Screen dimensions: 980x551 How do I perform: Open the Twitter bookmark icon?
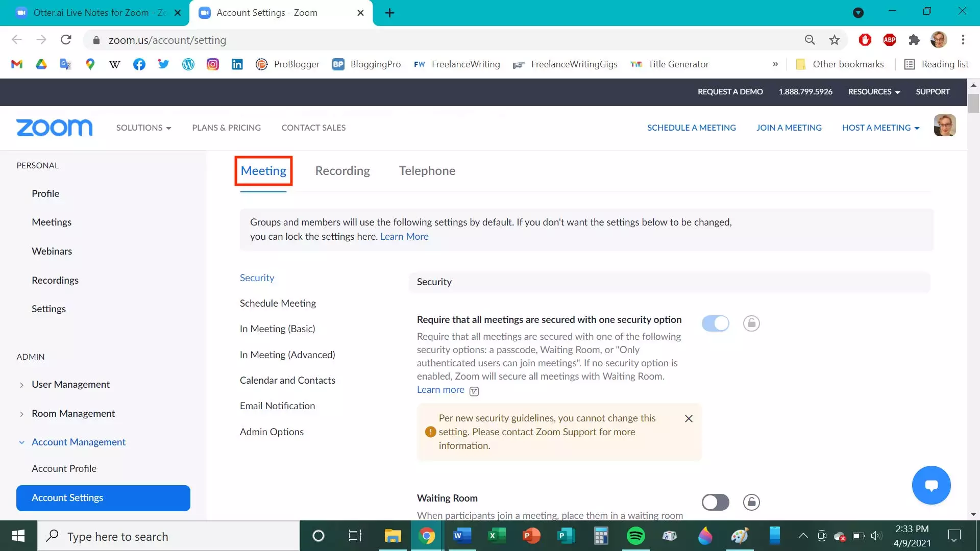(163, 64)
